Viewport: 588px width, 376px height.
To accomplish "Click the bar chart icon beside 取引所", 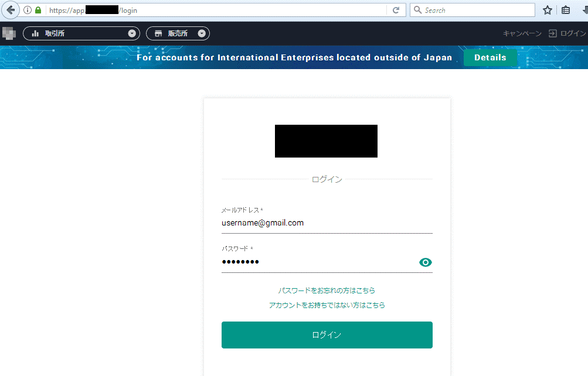I will pyautogui.click(x=35, y=33).
